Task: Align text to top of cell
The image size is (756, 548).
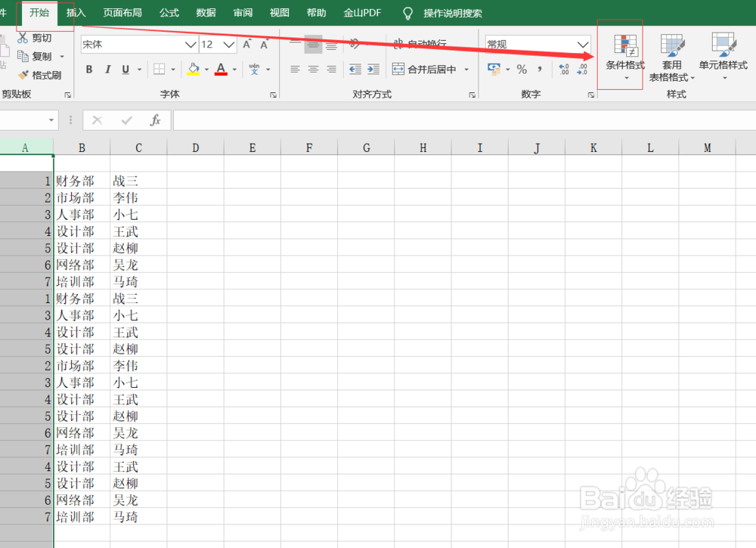Action: (295, 45)
